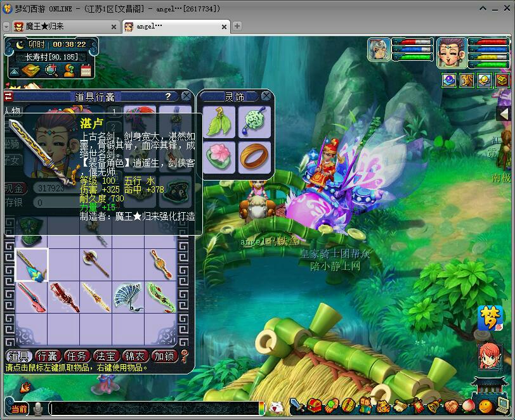Open the scroll quest icon
This screenshot has height=420, width=515.
coord(400,406)
